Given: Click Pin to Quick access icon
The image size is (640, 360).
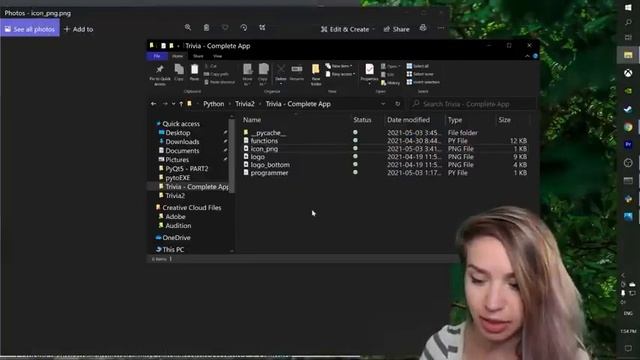Looking at the screenshot, I should [x=160, y=74].
